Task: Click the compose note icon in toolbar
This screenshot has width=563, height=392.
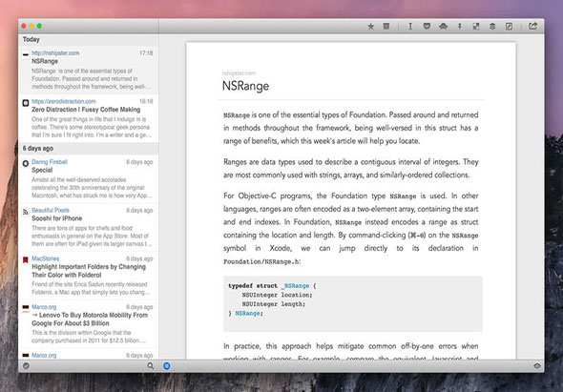Action: 510,26
